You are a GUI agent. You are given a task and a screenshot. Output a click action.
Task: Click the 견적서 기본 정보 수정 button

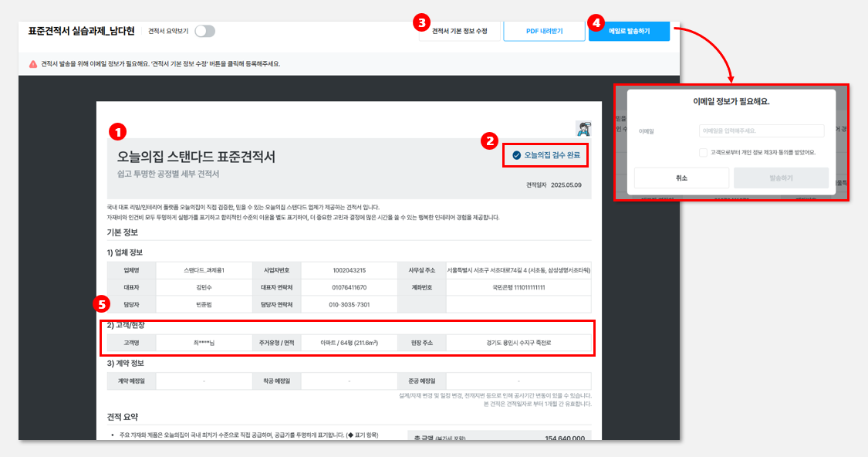tap(460, 31)
